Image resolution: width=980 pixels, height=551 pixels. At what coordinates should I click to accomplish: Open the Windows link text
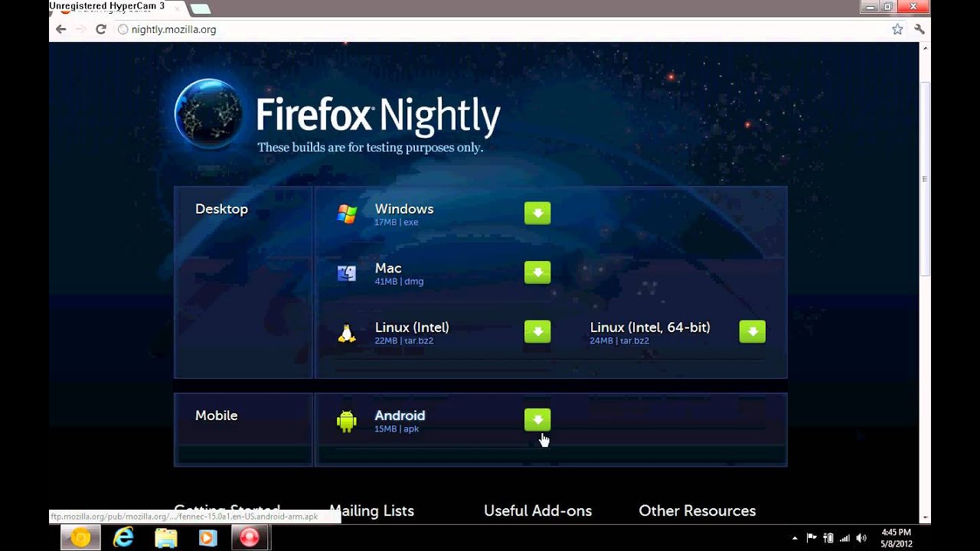pyautogui.click(x=404, y=209)
